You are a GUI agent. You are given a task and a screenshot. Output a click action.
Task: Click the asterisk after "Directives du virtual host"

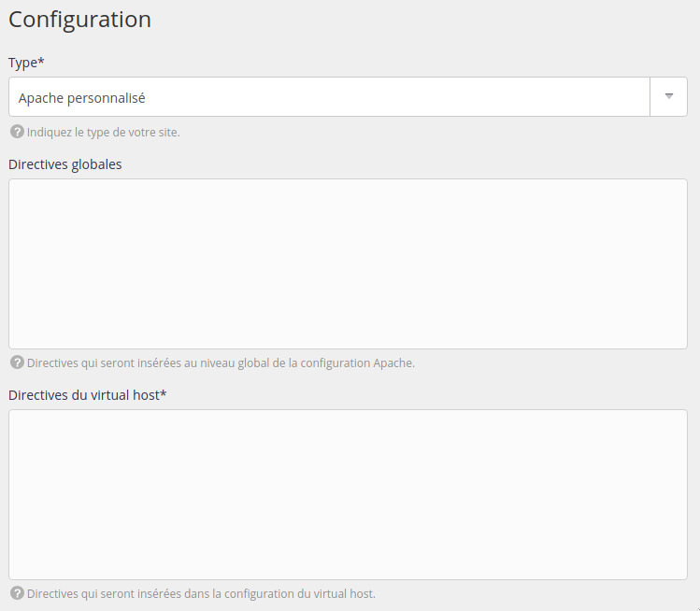coord(164,393)
